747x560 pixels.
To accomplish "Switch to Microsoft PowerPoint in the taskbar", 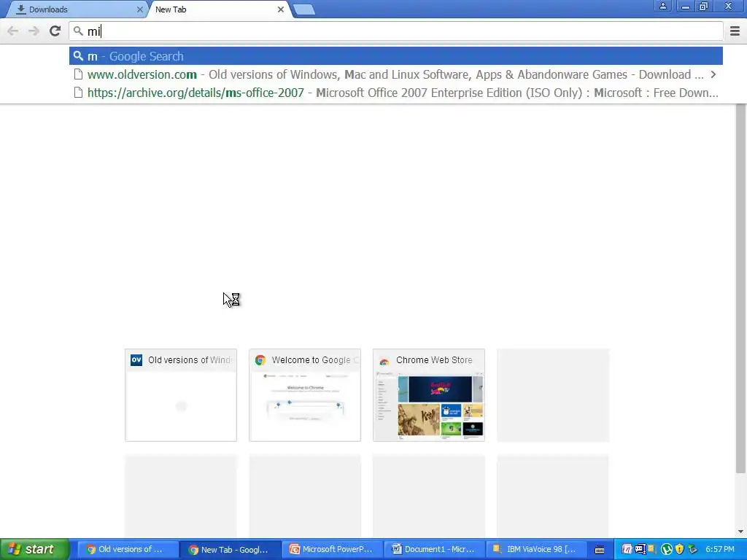I will tap(332, 550).
